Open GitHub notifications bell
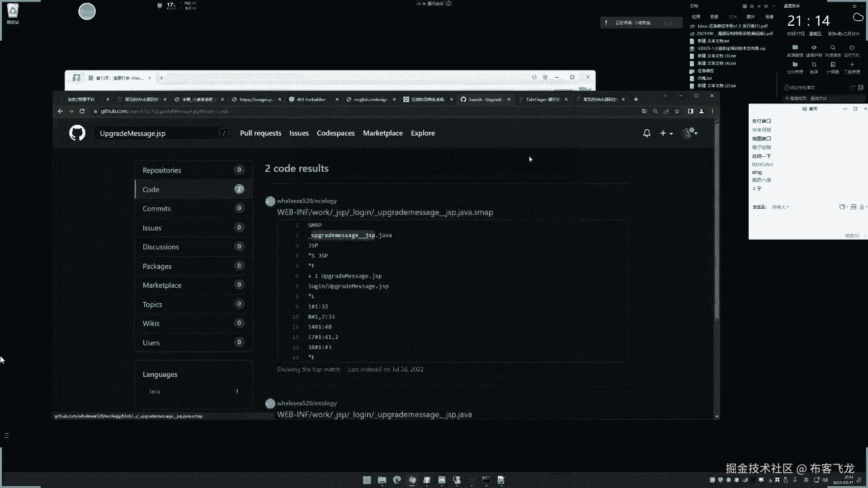The height and width of the screenshot is (488, 868). [647, 133]
